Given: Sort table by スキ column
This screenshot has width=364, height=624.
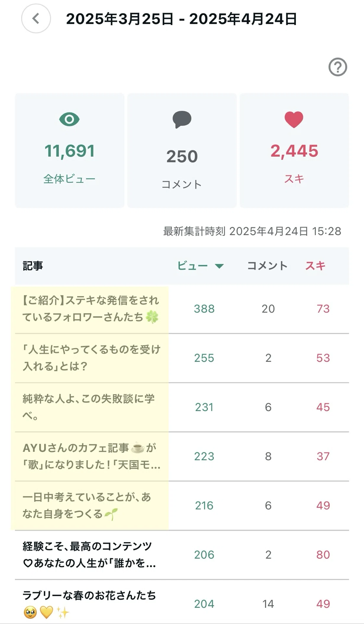Looking at the screenshot, I should (x=315, y=266).
